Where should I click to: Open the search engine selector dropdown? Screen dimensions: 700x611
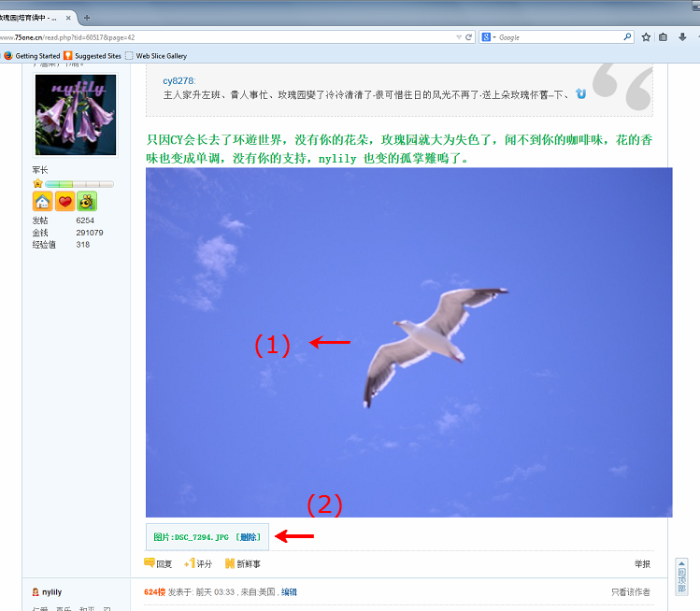coord(489,37)
